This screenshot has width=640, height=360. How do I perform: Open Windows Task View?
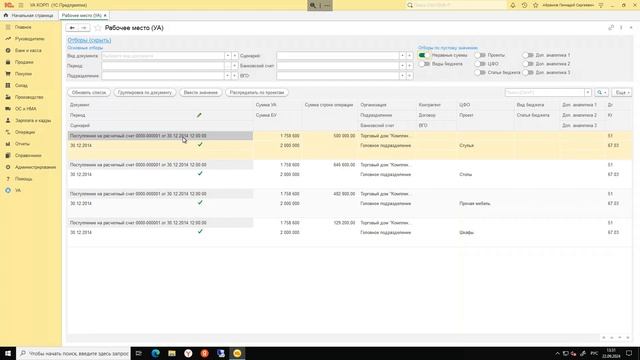point(139,353)
